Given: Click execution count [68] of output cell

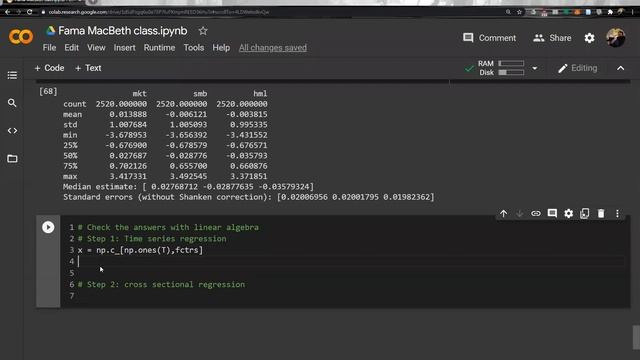Looking at the screenshot, I should (48, 91).
